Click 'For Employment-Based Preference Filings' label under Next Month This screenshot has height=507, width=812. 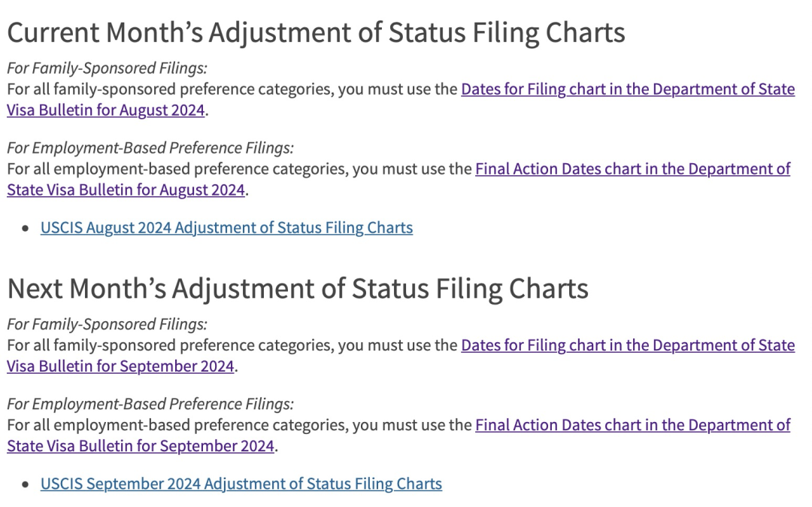click(150, 405)
